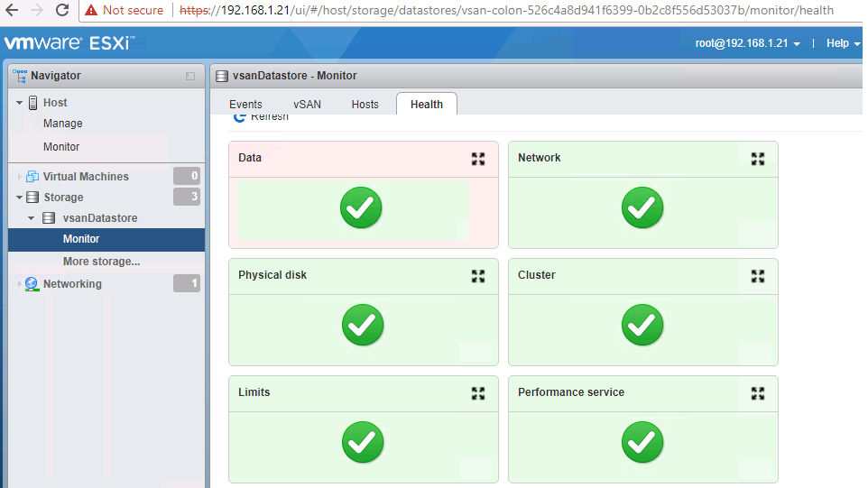This screenshot has width=868, height=488.
Task: Expand the Physical disk health card
Action: click(x=478, y=276)
